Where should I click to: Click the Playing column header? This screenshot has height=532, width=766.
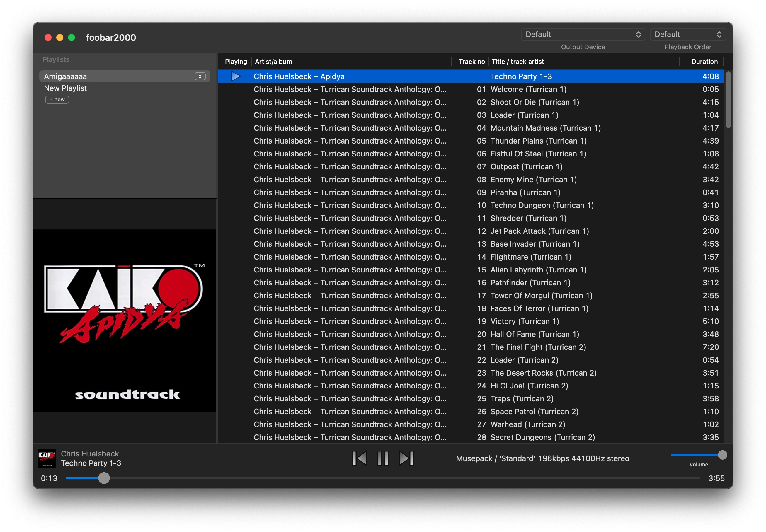236,62
